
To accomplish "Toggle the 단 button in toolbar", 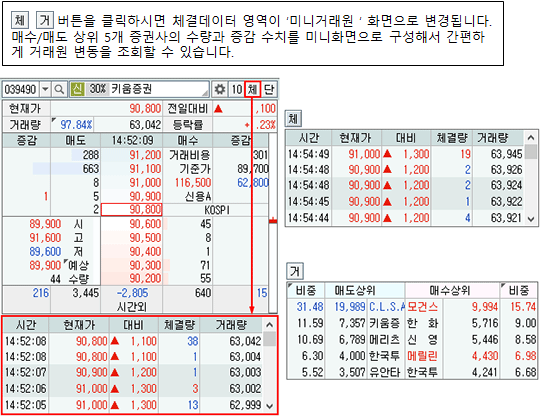I will pyautogui.click(x=269, y=90).
